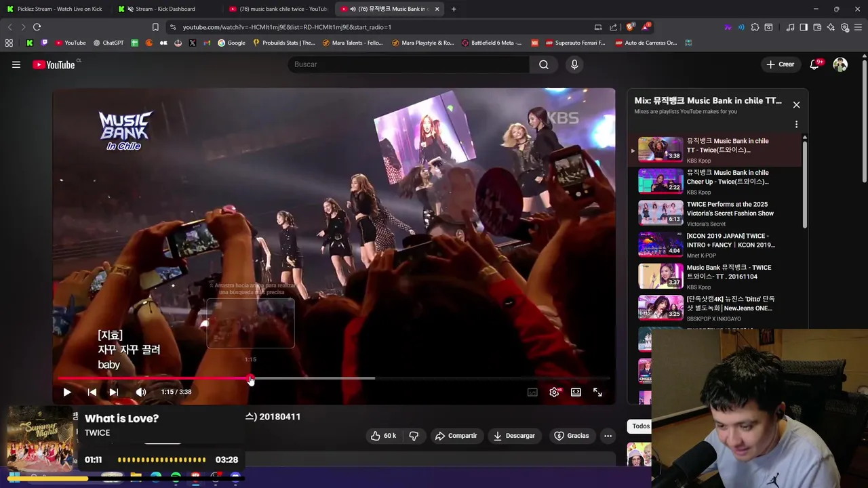Image resolution: width=868 pixels, height=488 pixels.
Task: Click the playlist panel scrollbar
Action: pos(805,183)
